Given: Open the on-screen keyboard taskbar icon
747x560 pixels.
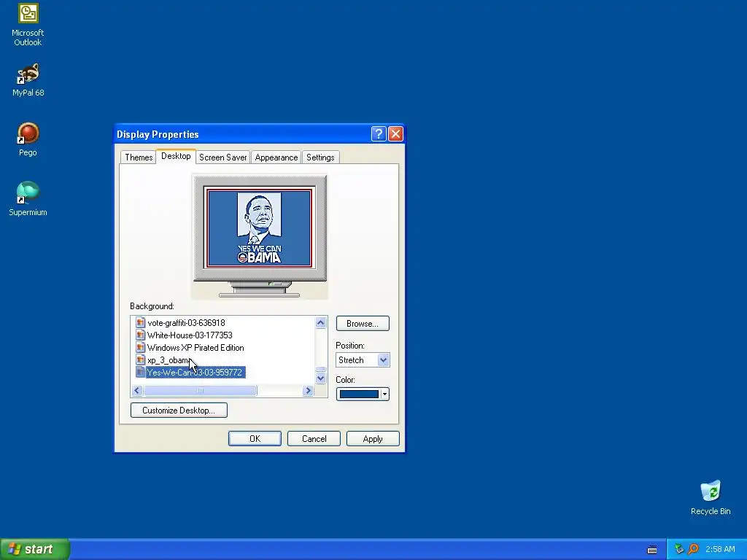Looking at the screenshot, I should pos(652,550).
